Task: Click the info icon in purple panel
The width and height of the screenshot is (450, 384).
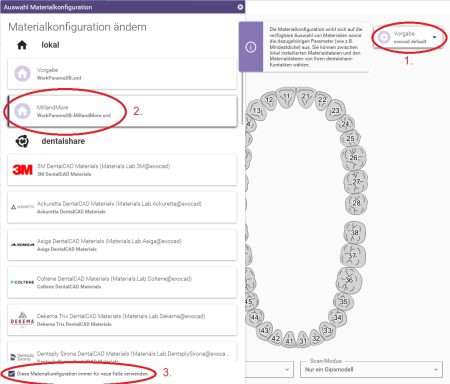Action: tap(251, 47)
